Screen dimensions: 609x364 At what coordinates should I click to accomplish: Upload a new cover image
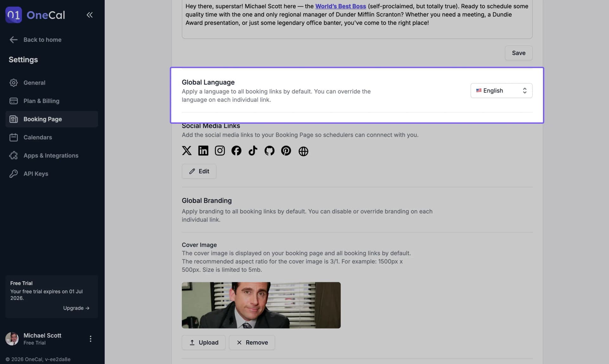203,342
